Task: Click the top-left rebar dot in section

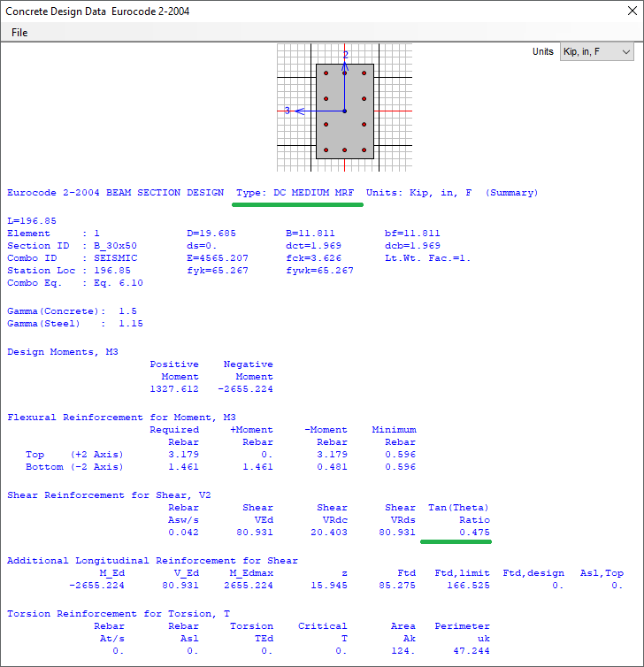Action: coord(326,73)
